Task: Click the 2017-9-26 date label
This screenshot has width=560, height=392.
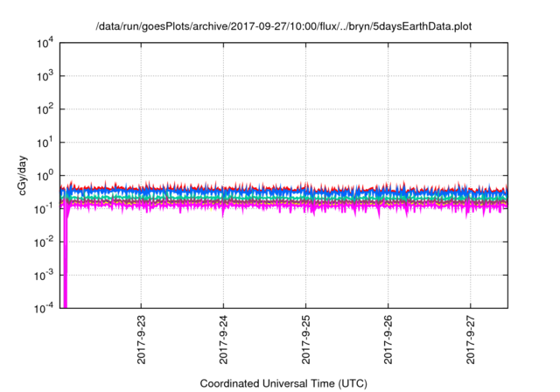Action: point(388,339)
